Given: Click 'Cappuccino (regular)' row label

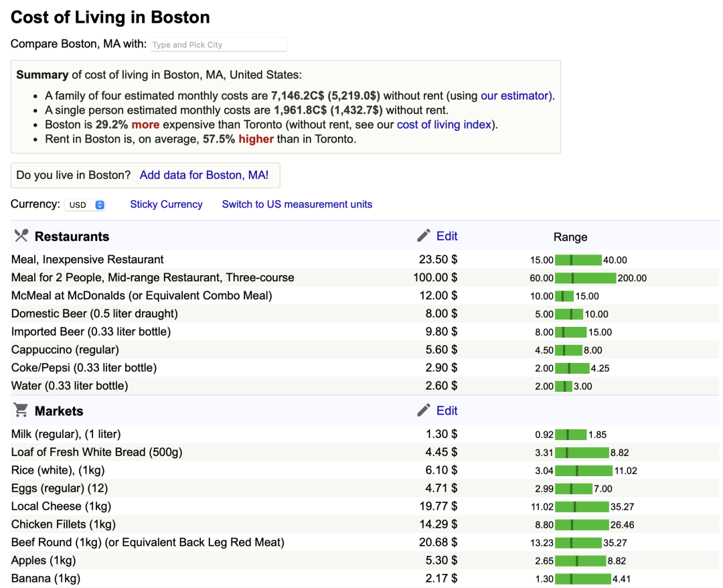Looking at the screenshot, I should tap(65, 350).
